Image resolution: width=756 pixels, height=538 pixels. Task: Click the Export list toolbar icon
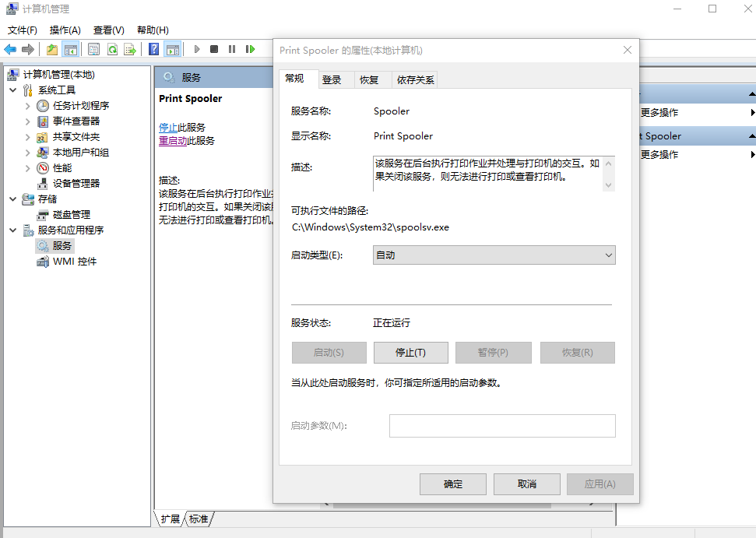tap(130, 49)
